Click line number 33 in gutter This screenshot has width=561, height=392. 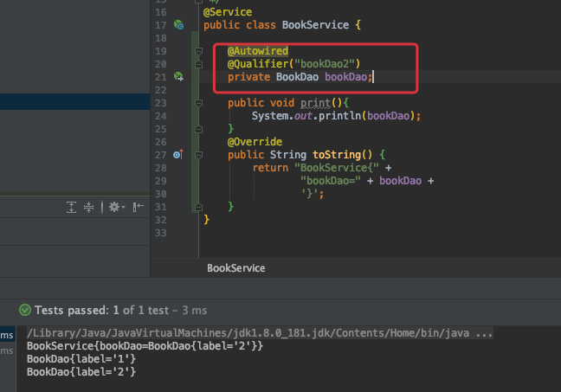click(161, 233)
